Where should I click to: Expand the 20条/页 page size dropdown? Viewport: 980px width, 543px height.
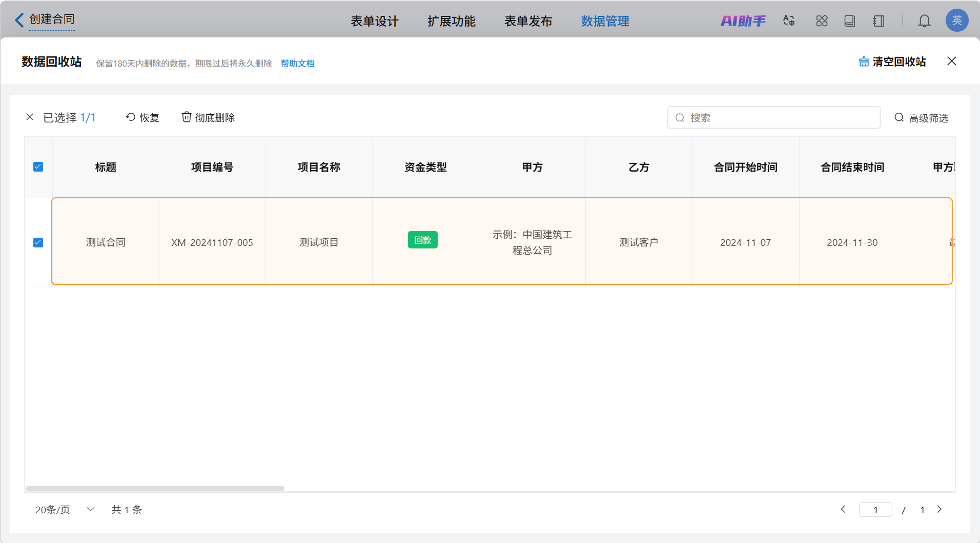[90, 509]
